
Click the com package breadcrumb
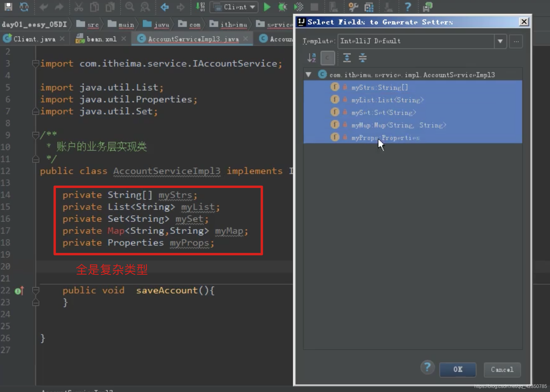(189, 24)
